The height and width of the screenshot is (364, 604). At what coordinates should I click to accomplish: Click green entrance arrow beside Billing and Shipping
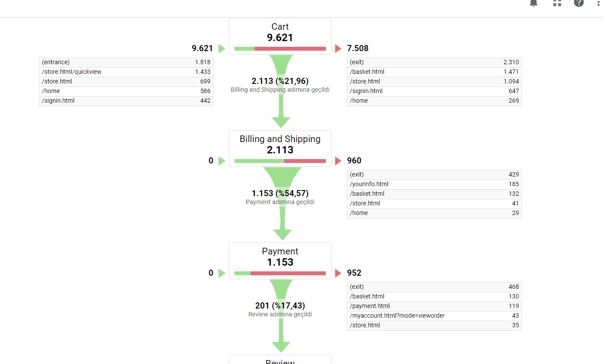(x=222, y=161)
